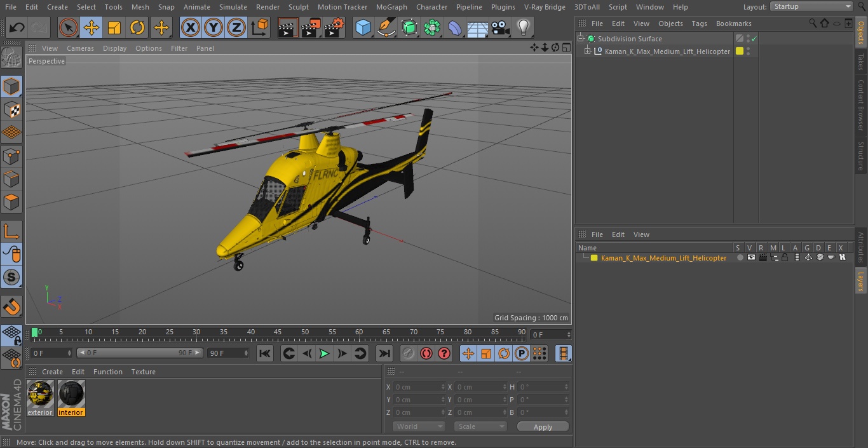Screen dimensions: 868x448
Task: Expand the Kaman_K_Max helicopter object
Action: pos(588,51)
